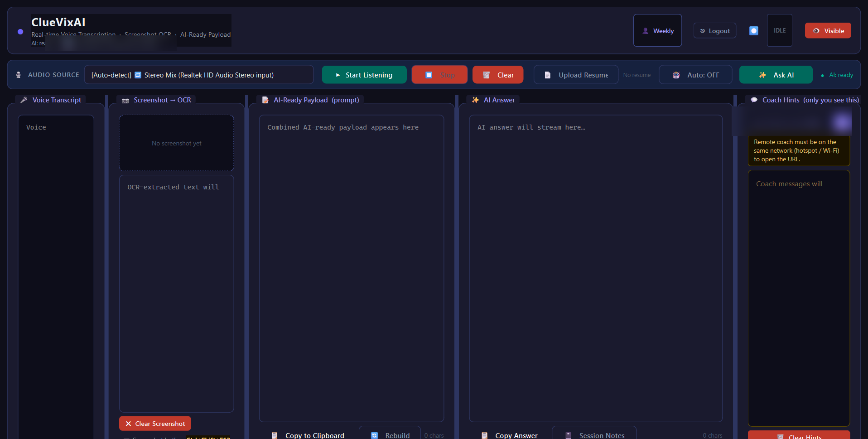Screen dimensions: 868x439
Task: Click the sparkles icon on AI Answer
Action: 475,100
